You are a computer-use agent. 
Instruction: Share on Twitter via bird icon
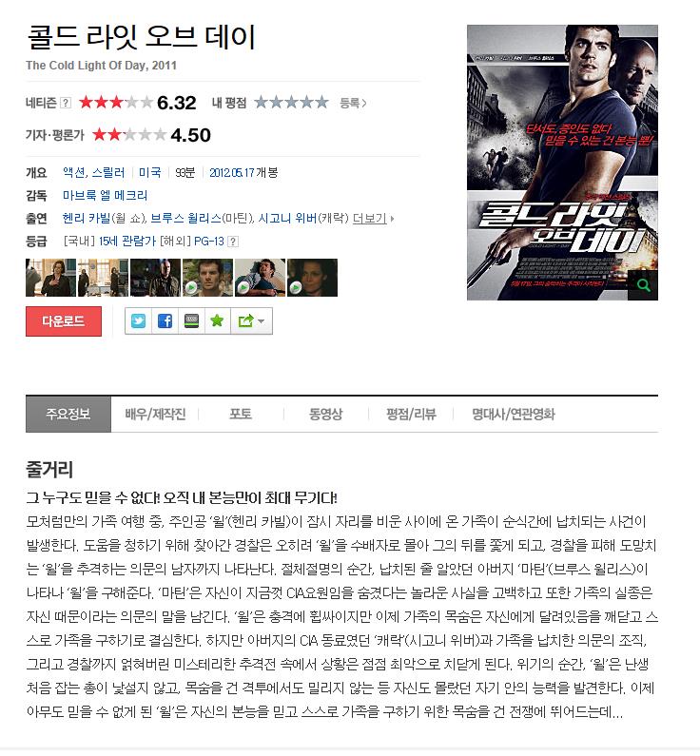pyautogui.click(x=138, y=321)
